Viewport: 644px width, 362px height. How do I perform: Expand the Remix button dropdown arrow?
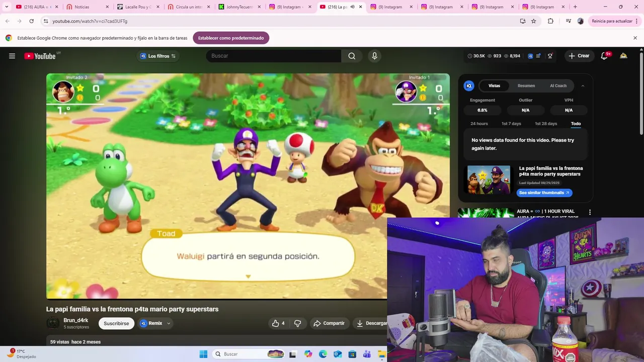(169, 323)
